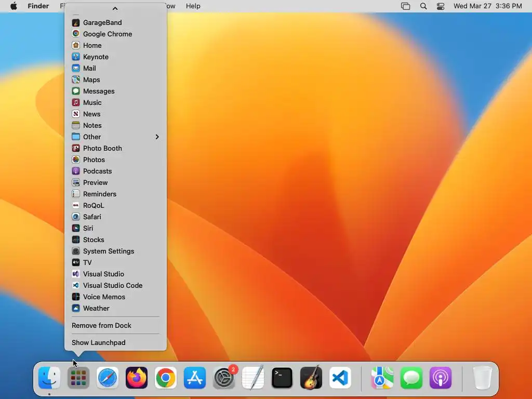Viewport: 532px width, 399px height.
Task: Open the Finder menu in menu bar
Action: pos(38,6)
